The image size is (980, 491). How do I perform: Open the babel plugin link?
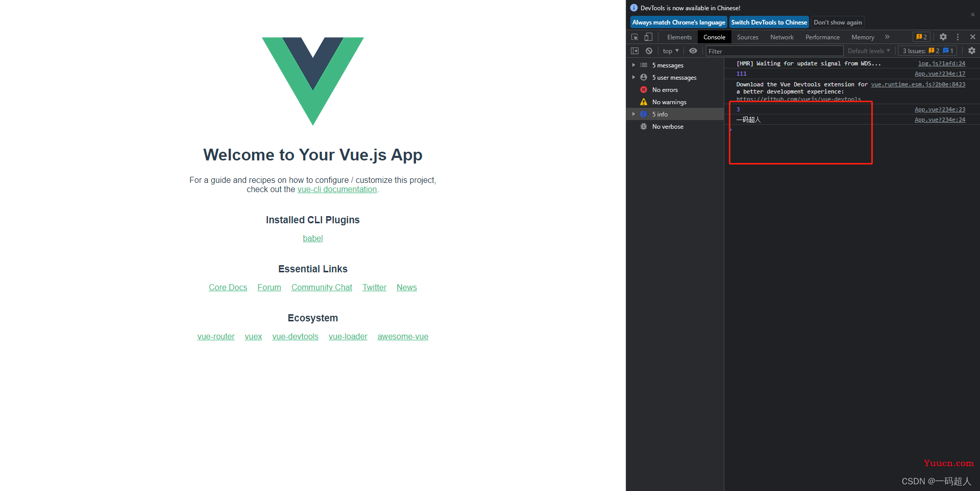(313, 238)
